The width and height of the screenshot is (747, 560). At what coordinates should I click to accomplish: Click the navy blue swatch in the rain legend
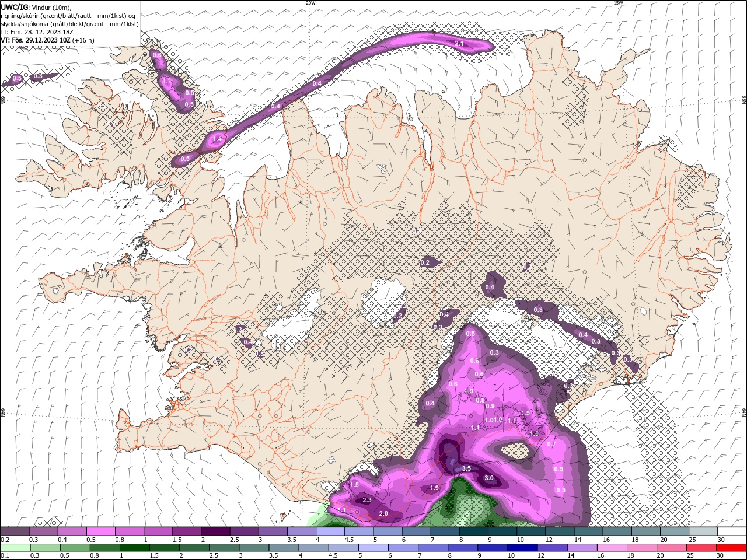[522, 547]
